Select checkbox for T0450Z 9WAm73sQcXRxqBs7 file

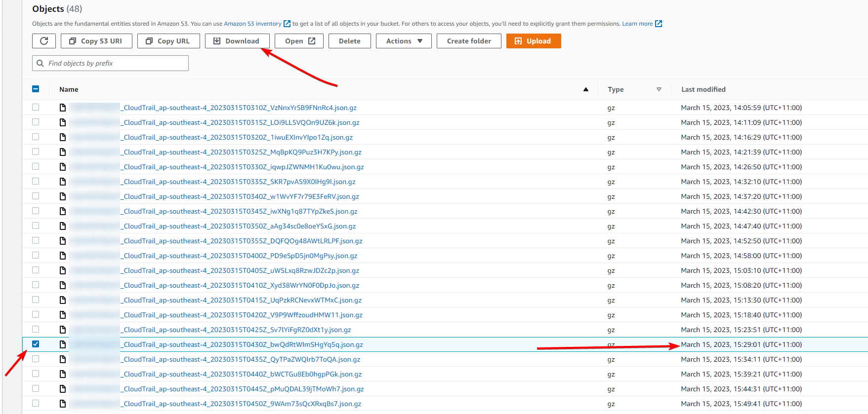[36, 403]
